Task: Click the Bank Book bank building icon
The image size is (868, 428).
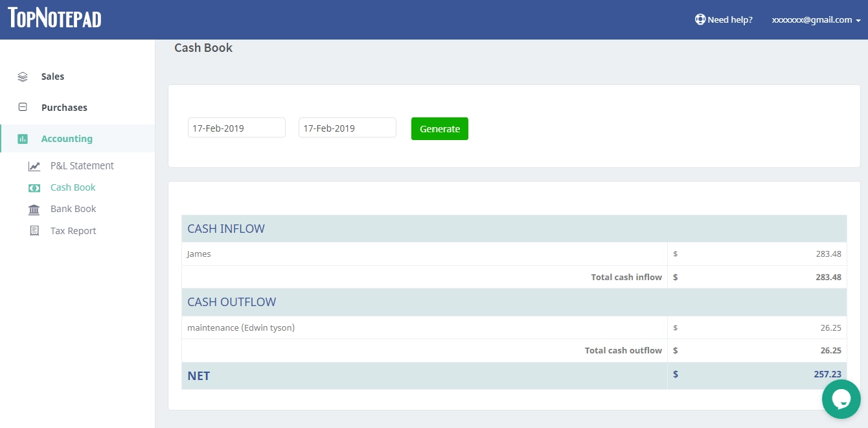Action: click(34, 209)
